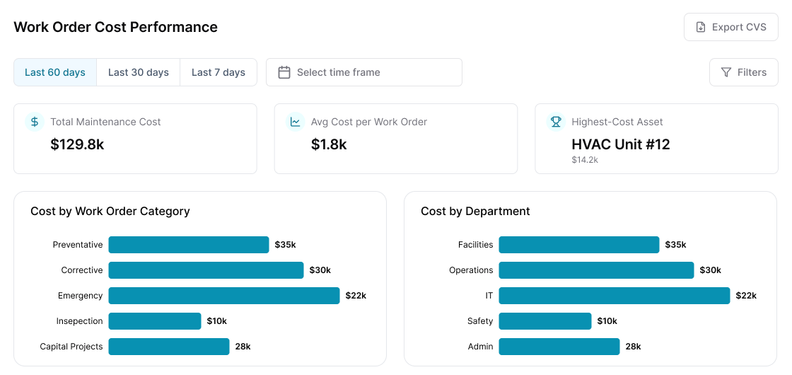Click the $22k value beside Emergency bar

coord(356,296)
